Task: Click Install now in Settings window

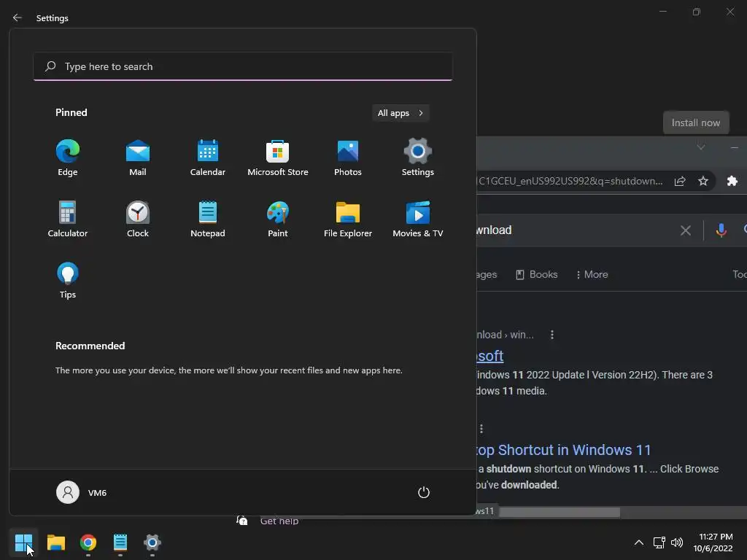Action: pyautogui.click(x=695, y=122)
